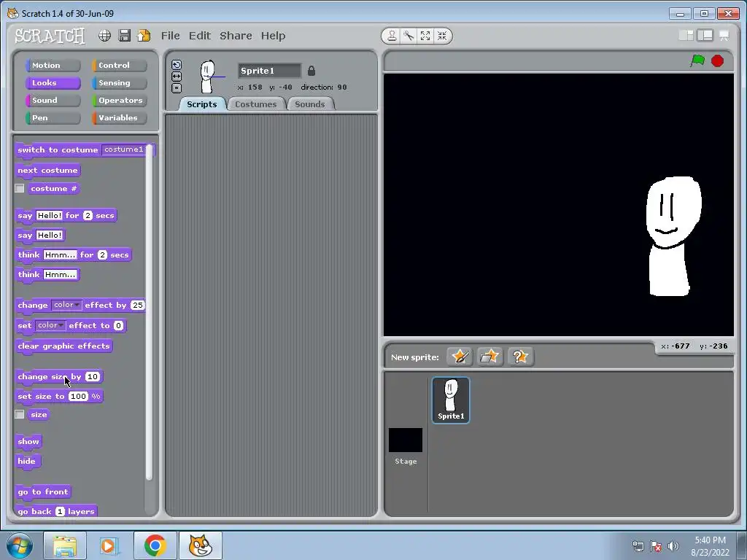The height and width of the screenshot is (560, 747).
Task: Click the Sprite1 name field
Action: tap(270, 71)
